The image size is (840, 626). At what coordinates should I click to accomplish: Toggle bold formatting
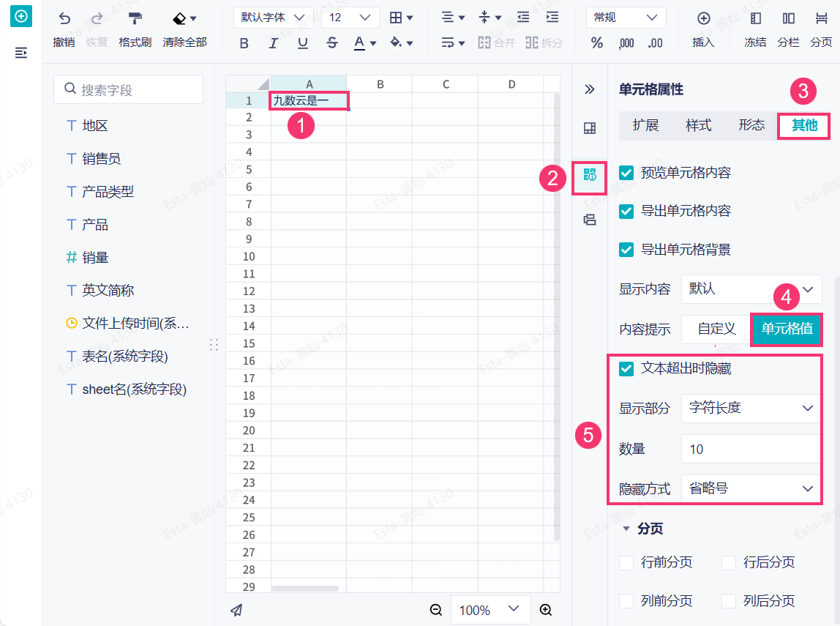[244, 43]
